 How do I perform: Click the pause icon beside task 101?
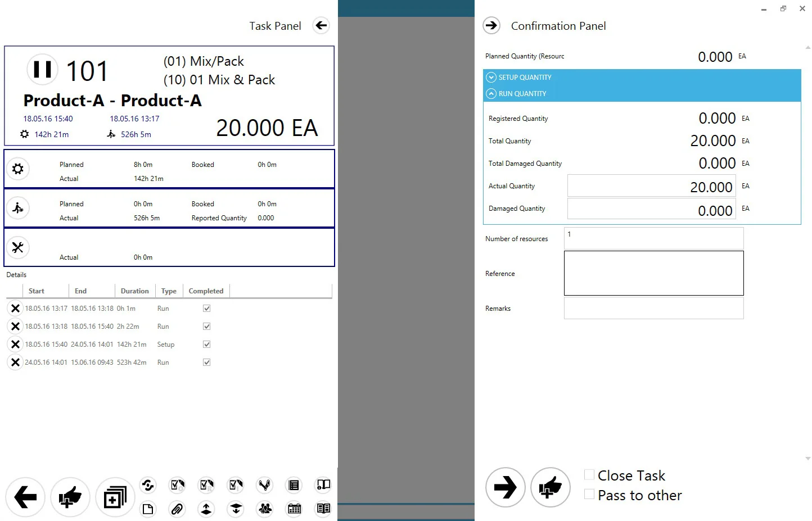point(42,70)
